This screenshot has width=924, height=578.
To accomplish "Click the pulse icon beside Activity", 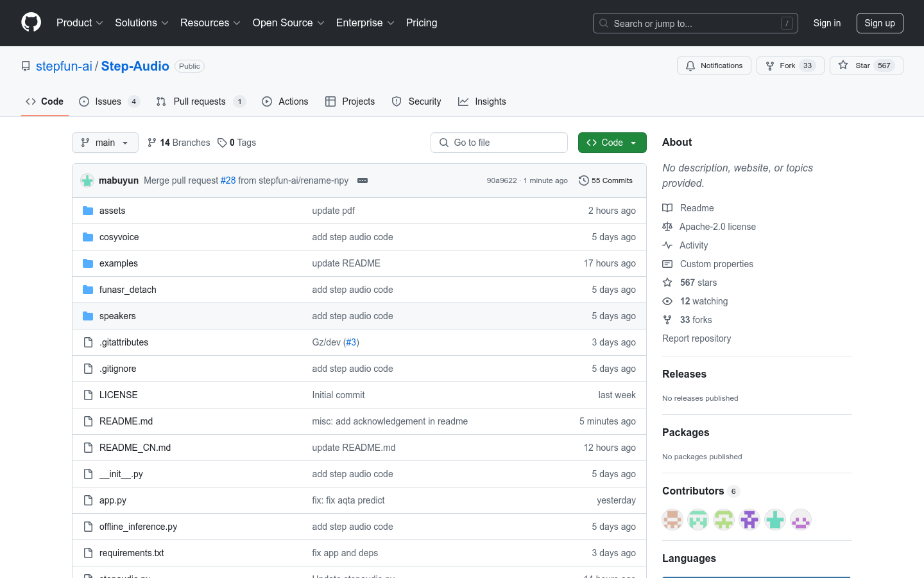I will click(x=667, y=245).
